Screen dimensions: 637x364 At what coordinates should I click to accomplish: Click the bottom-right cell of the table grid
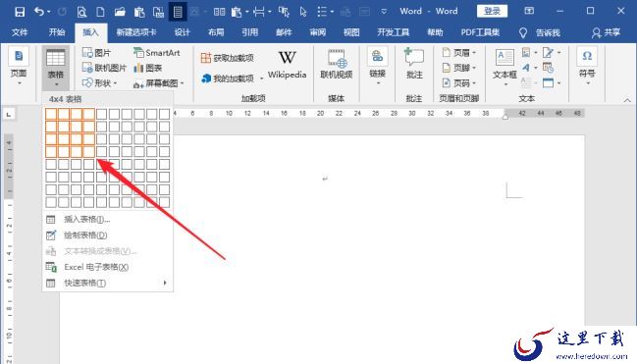point(164,201)
